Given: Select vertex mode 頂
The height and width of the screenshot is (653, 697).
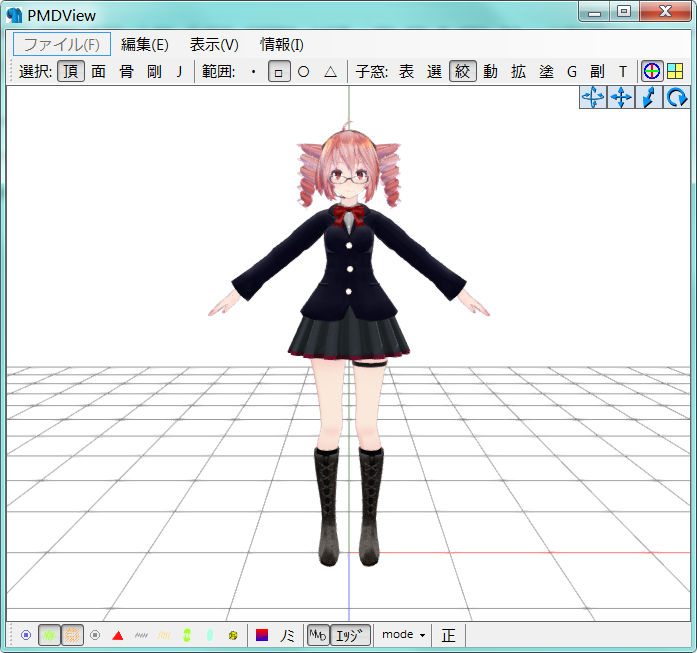Looking at the screenshot, I should click(x=71, y=72).
